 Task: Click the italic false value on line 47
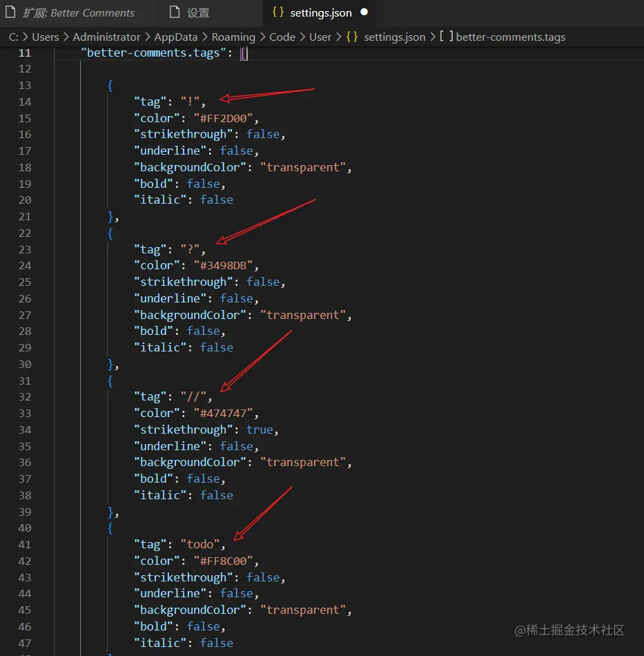(x=216, y=643)
